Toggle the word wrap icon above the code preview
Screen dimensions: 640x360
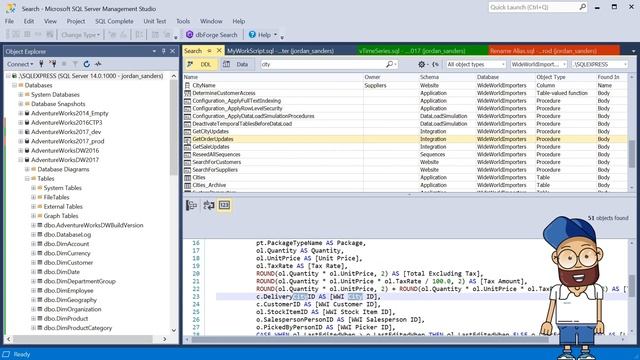pyautogui.click(x=209, y=205)
